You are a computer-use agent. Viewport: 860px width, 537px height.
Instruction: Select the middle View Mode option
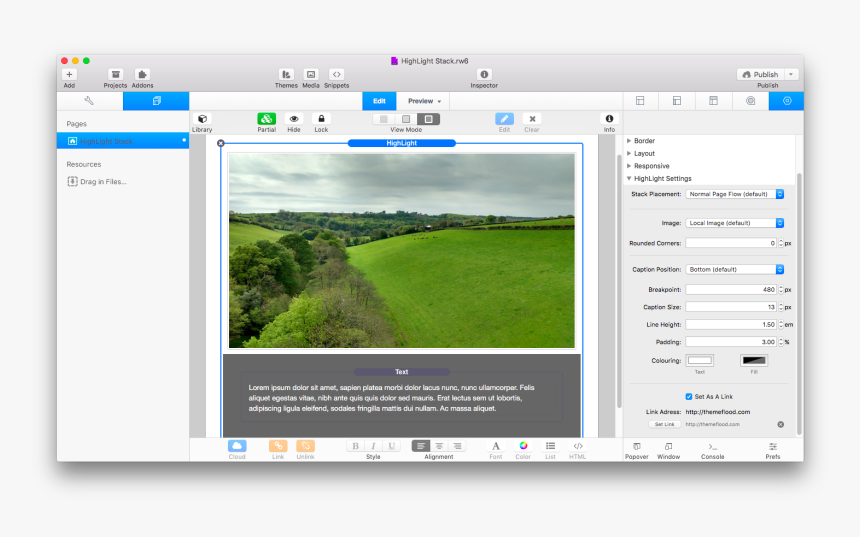coord(406,119)
